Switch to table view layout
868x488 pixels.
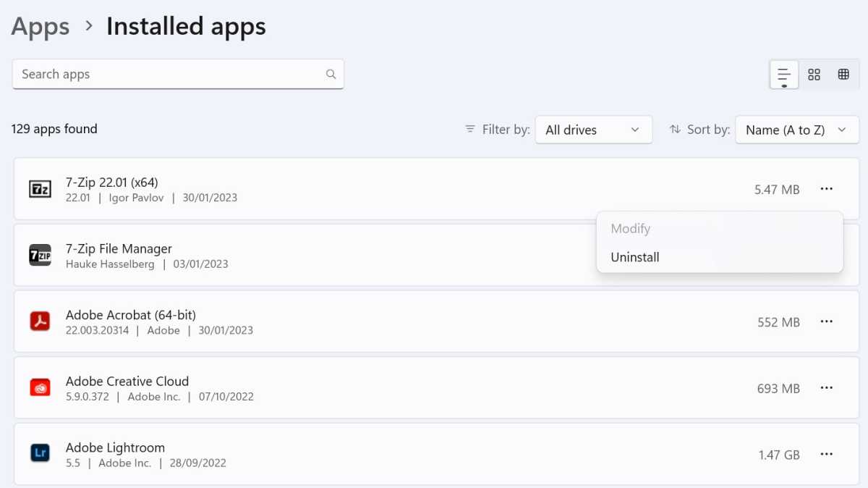click(843, 75)
